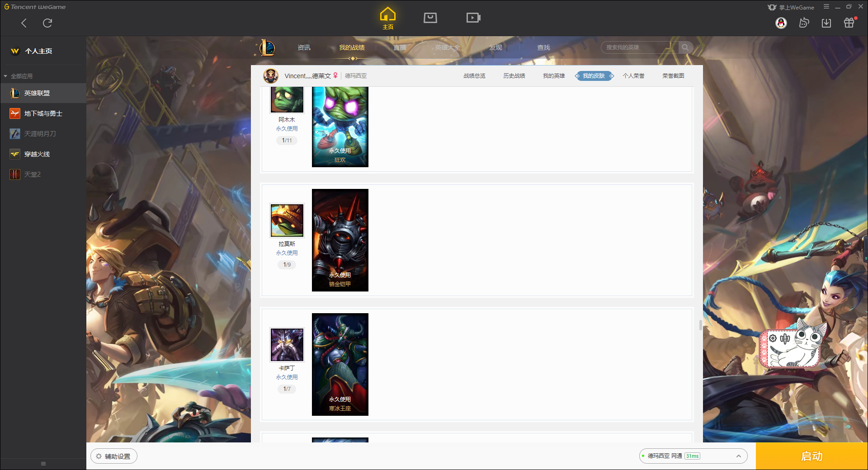Open 个人主页 in the sidebar
Viewport: 868px width, 470px height.
pyautogui.click(x=38, y=51)
